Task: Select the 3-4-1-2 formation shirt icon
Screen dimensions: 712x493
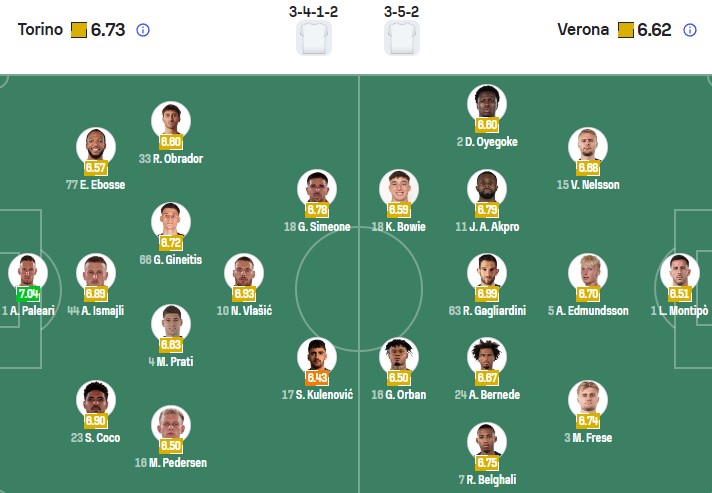Action: [314, 37]
